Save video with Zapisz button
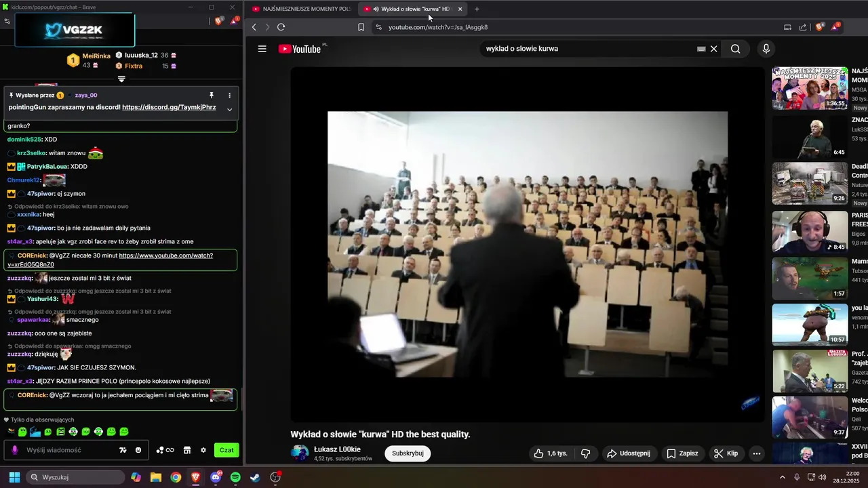The width and height of the screenshot is (868, 488). point(682,453)
